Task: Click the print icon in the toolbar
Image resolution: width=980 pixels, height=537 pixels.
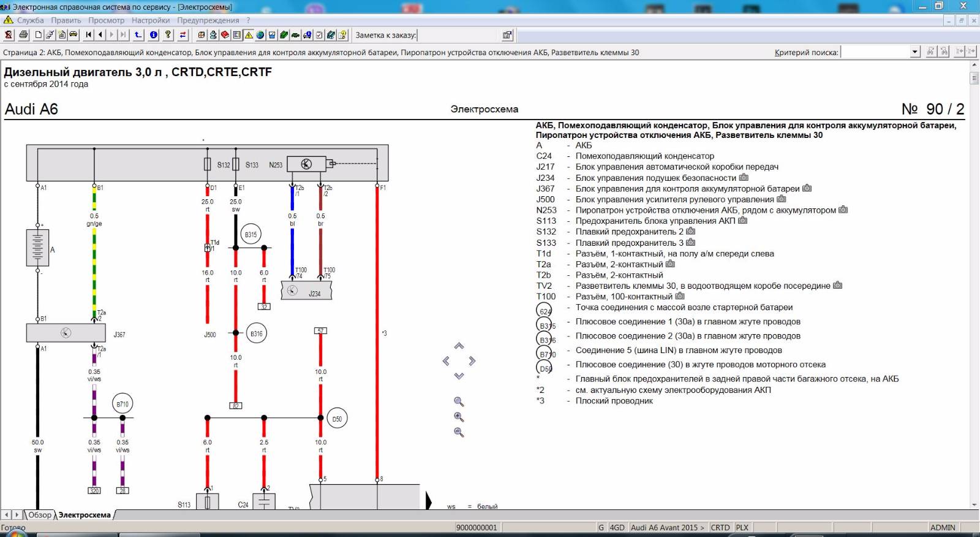Action: 23,35
